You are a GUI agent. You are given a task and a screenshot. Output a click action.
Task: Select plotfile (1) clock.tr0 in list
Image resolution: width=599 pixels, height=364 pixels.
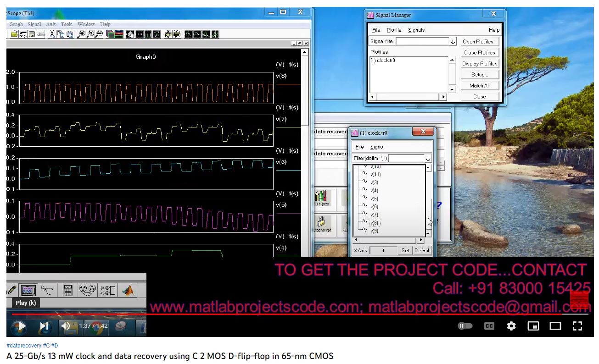point(383,60)
